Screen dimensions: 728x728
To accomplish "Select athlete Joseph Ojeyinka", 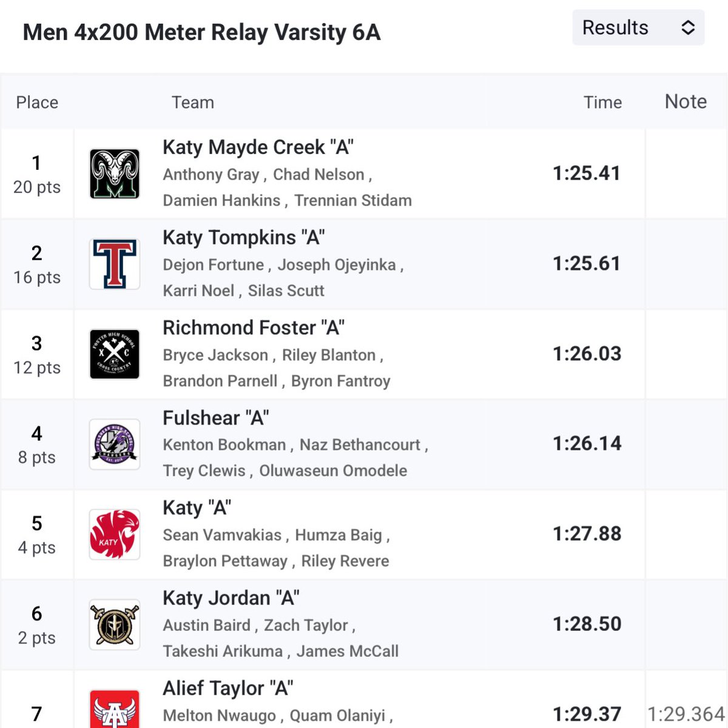I will 337,265.
